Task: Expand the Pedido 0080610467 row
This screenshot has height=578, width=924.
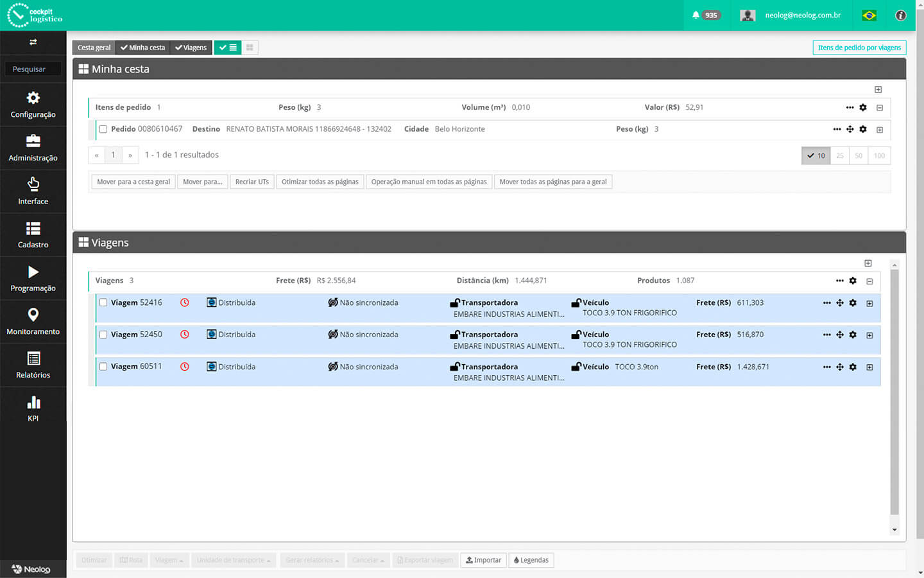Action: (x=880, y=130)
